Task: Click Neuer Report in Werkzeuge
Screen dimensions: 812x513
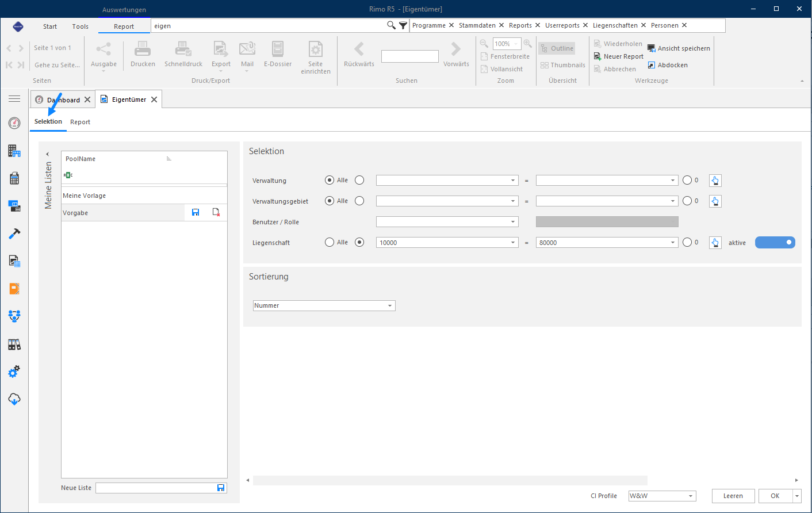Action: (619, 56)
